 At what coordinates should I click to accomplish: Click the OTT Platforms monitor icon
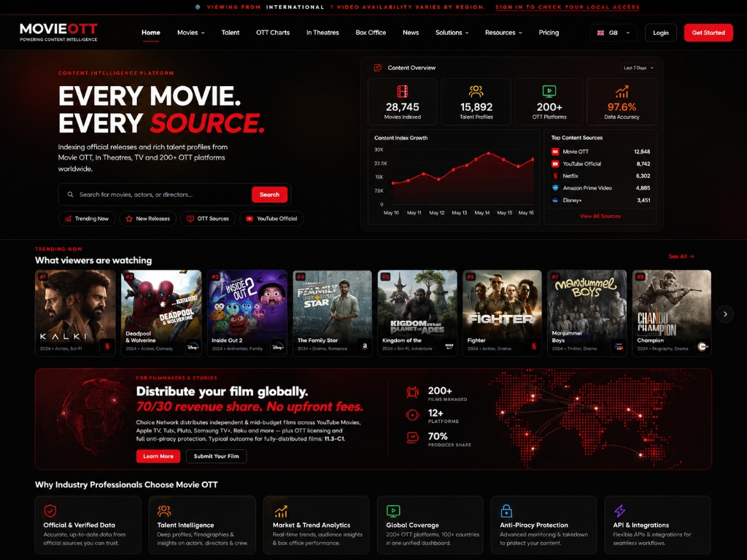tap(549, 91)
